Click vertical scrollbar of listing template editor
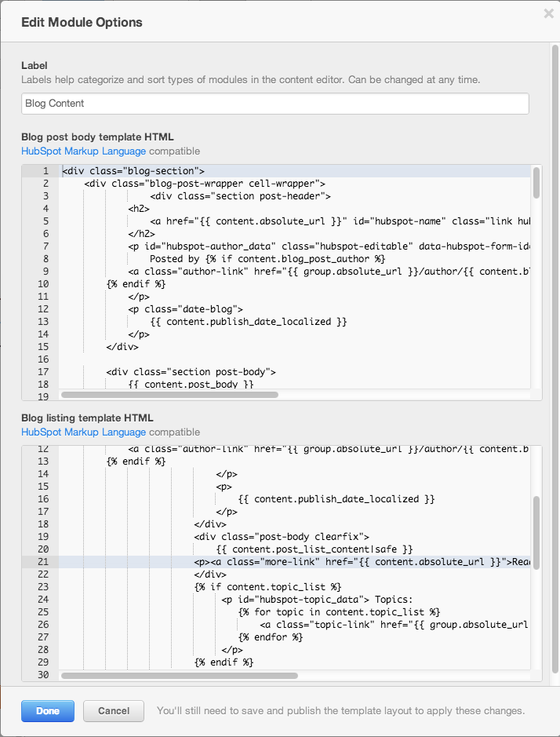Screen dimensions: 560x737 [536, 532]
